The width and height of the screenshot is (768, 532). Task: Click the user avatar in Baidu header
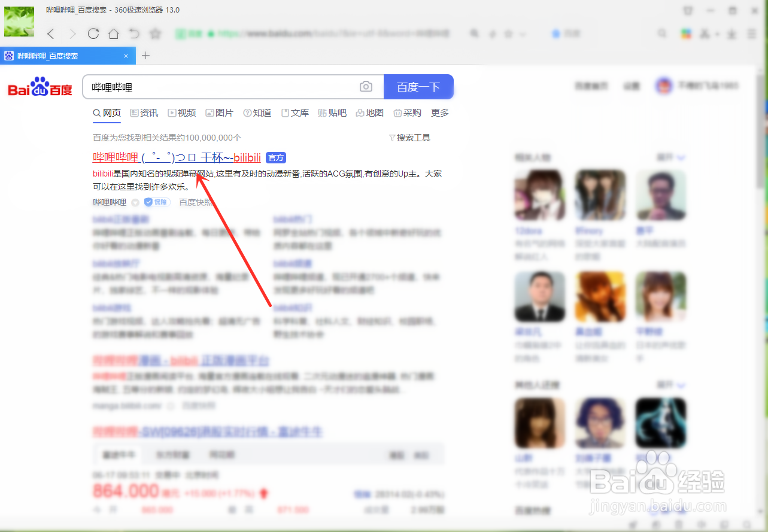point(664,86)
